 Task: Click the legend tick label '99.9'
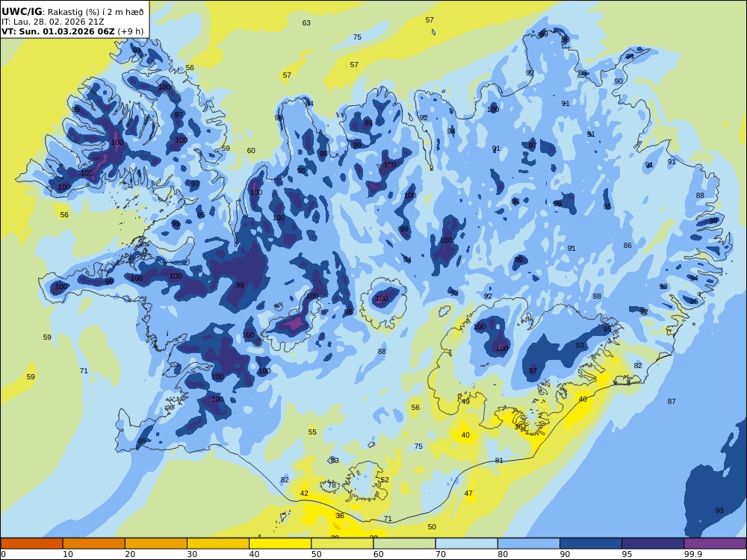coord(692,554)
